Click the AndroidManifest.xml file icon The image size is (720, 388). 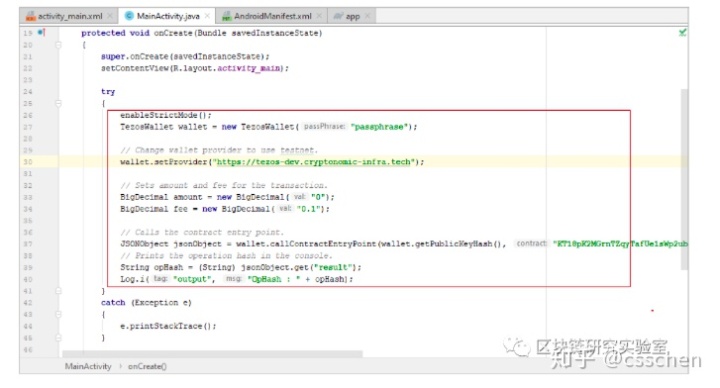click(x=226, y=17)
